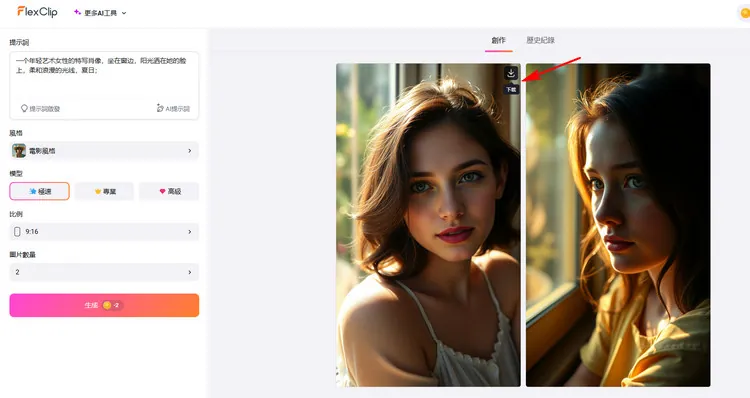Screen dimensions: 750x398
Task: Select the advanced model with heart
Action: (169, 191)
